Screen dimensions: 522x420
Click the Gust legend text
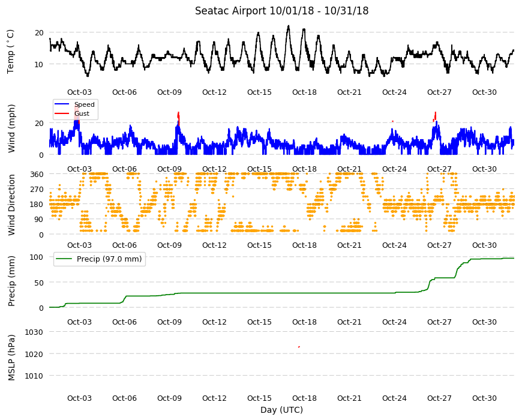tap(82, 113)
